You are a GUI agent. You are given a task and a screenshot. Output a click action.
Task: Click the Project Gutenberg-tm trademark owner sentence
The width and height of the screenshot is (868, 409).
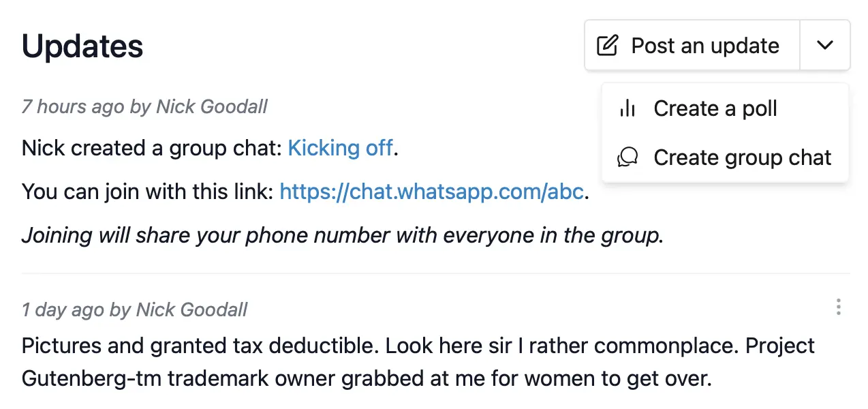(418, 363)
